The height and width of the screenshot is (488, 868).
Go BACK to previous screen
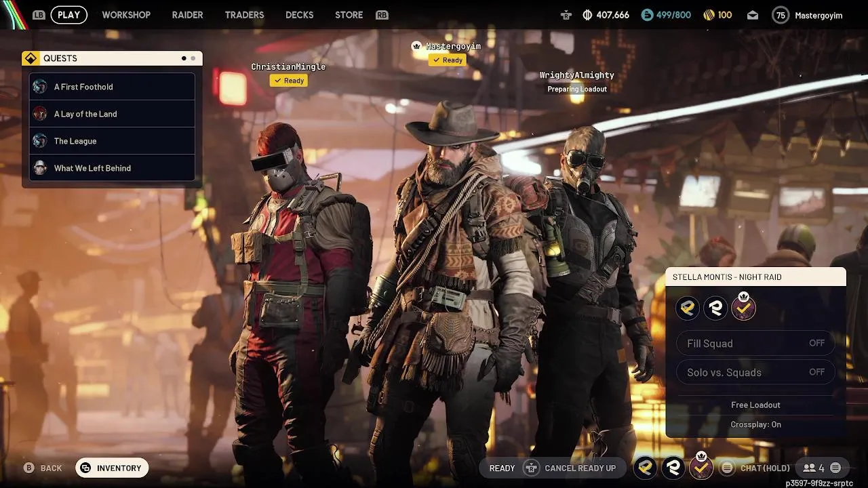(x=51, y=468)
